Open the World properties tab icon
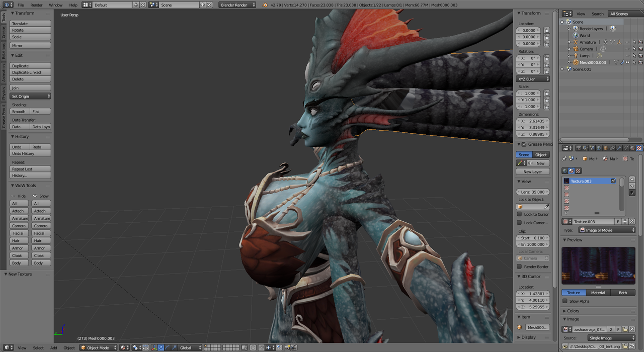Image resolution: width=644 pixels, height=352 pixels. (599, 148)
